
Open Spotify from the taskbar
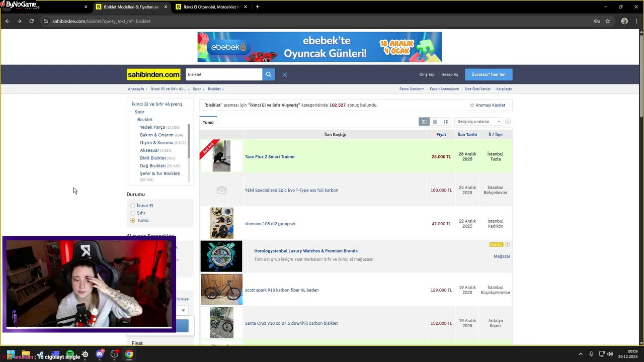tap(70, 354)
